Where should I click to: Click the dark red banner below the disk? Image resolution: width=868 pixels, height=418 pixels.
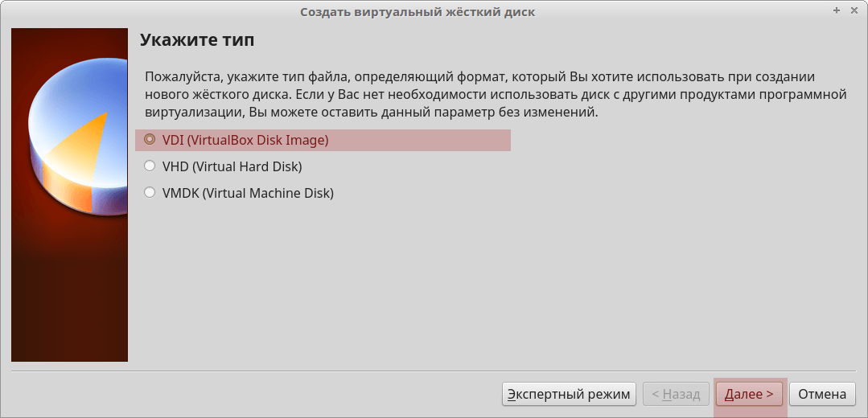pos(69,297)
